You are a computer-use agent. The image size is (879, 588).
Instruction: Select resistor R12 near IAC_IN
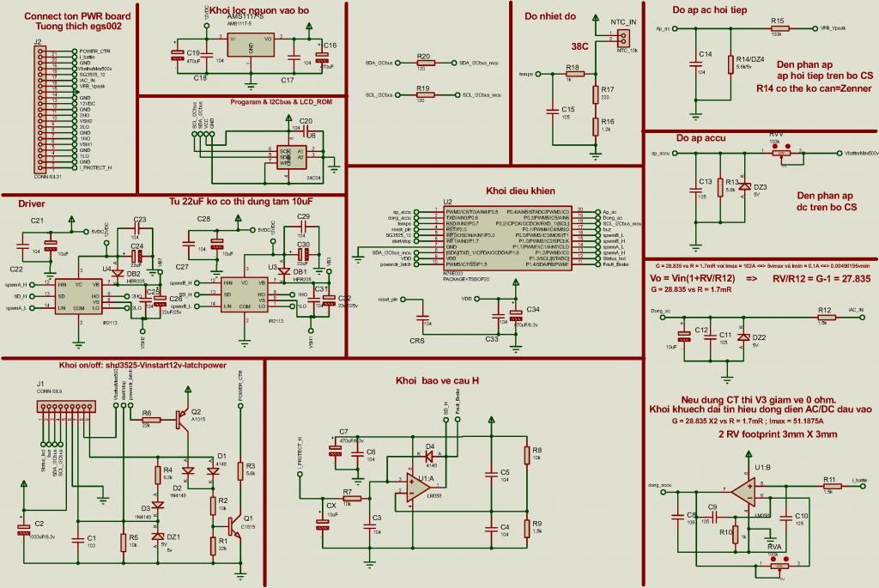coord(827,318)
